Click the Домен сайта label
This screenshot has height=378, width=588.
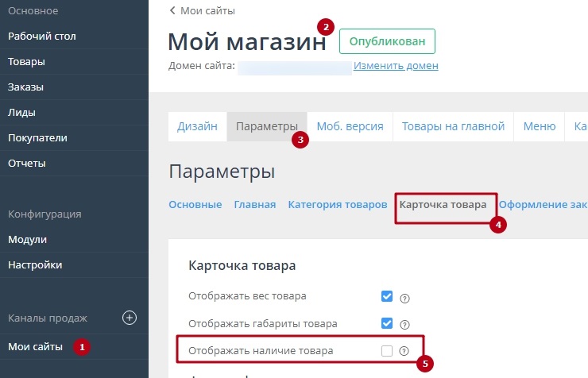click(x=201, y=66)
